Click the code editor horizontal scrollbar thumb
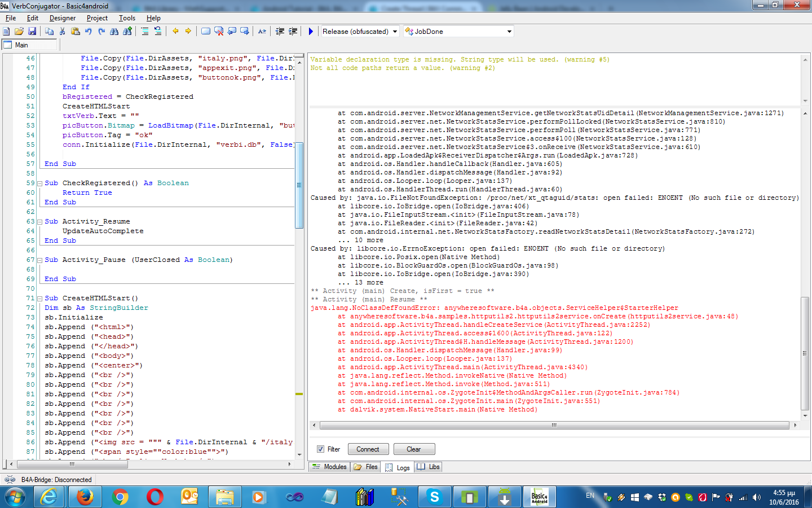Screen dimensions: 812x508 [72, 464]
